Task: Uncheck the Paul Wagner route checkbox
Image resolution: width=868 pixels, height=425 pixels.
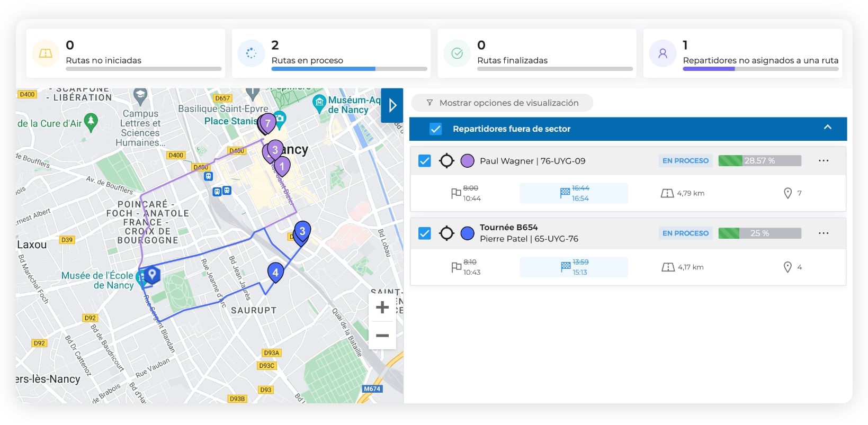Action: pos(425,161)
